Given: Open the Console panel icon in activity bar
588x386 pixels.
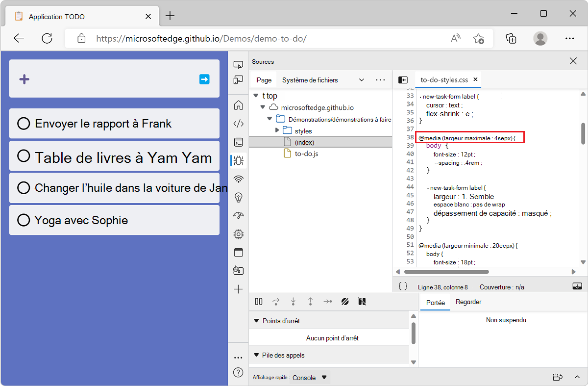Looking at the screenshot, I should [238, 142].
